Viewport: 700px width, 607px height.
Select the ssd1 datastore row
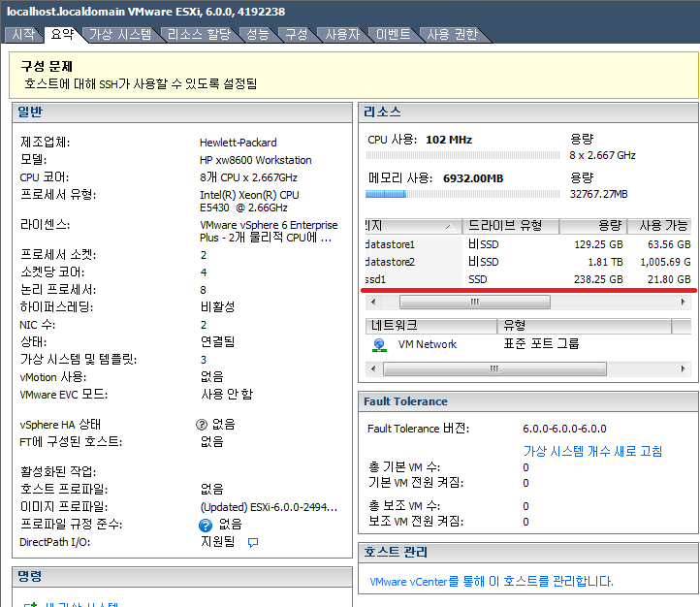(528, 279)
